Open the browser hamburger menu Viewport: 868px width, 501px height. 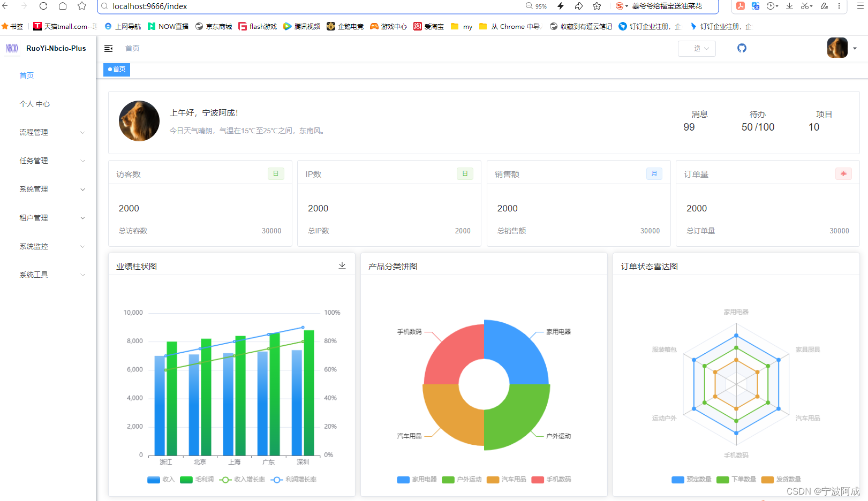point(861,6)
